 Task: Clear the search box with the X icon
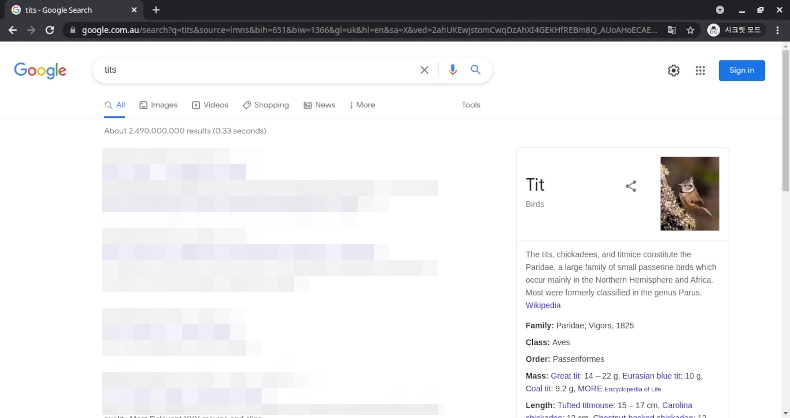pos(424,70)
